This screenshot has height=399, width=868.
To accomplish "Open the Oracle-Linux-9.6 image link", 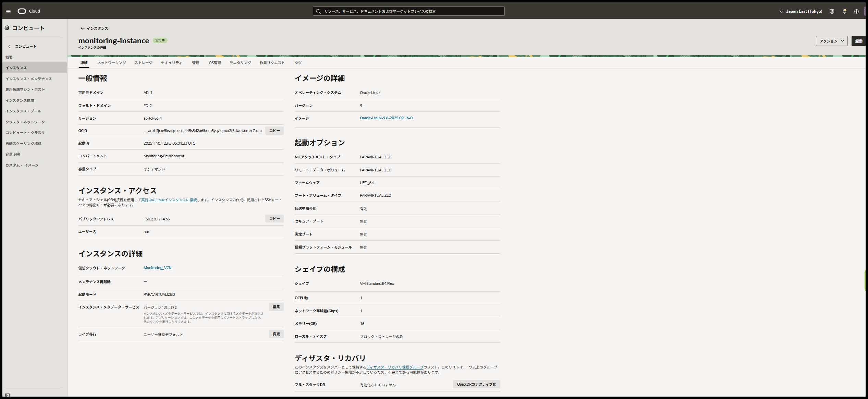I will [386, 118].
